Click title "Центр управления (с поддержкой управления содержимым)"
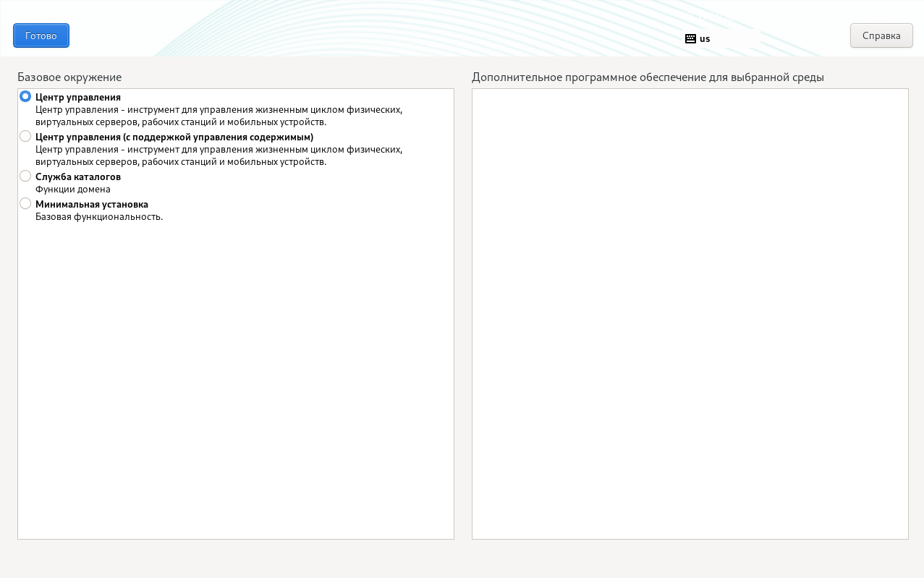Image resolution: width=924 pixels, height=578 pixels. (x=174, y=137)
